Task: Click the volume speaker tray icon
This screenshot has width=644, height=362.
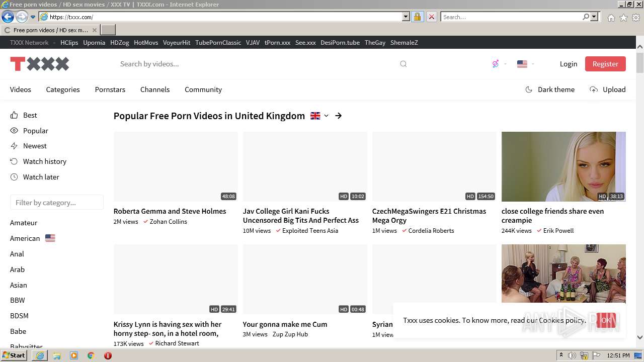Action: tap(572, 355)
